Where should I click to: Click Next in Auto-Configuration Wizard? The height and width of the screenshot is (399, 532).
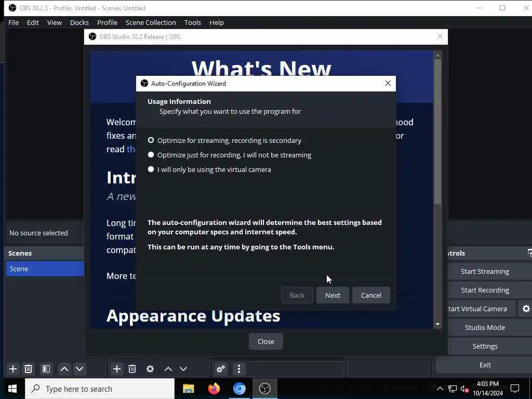[x=332, y=295]
